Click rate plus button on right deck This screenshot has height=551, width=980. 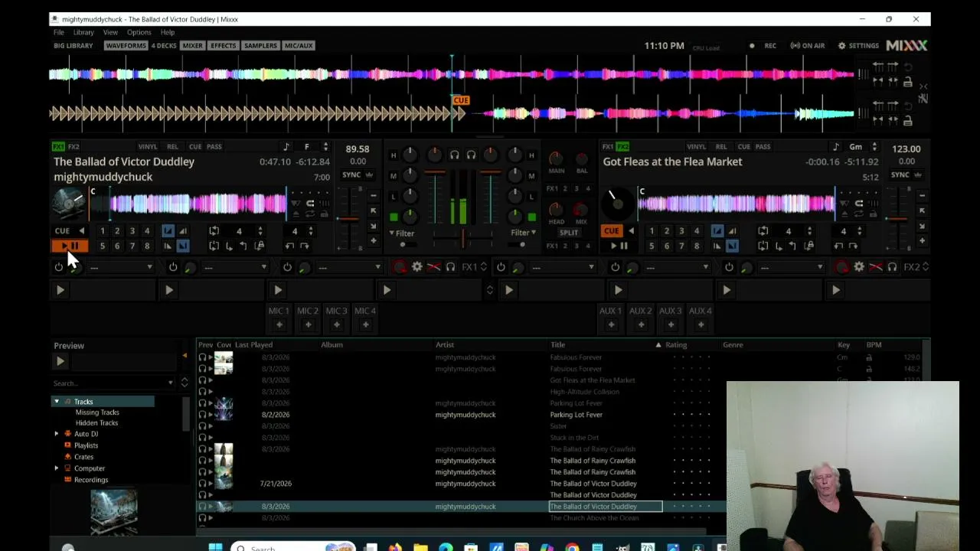(x=922, y=240)
